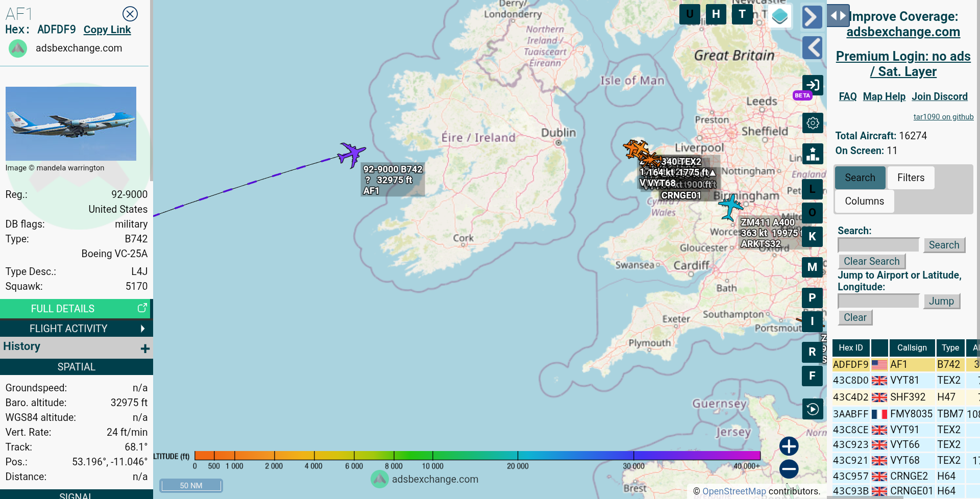Viewport: 980px width, 499px height.
Task: Open the settings gear icon
Action: [813, 123]
